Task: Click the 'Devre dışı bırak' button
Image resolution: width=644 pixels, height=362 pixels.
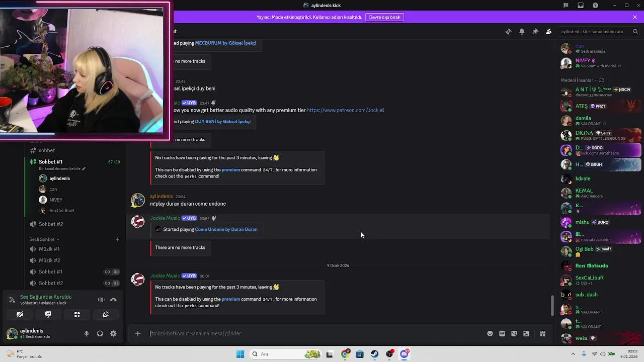Action: 384,17
